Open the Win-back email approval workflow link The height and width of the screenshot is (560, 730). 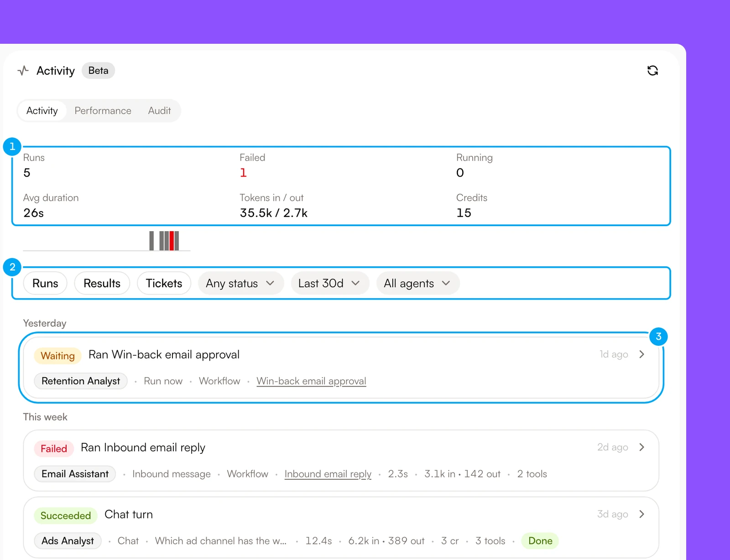pos(311,381)
